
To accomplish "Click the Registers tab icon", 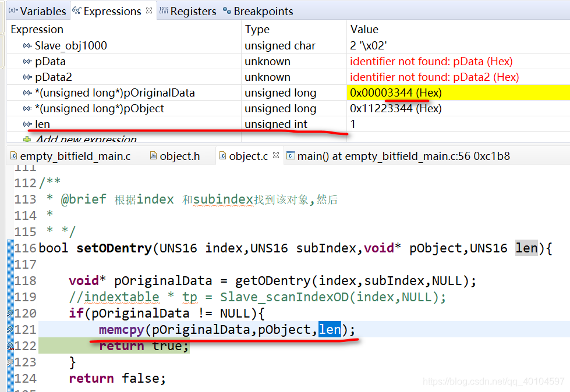I will pyautogui.click(x=164, y=10).
